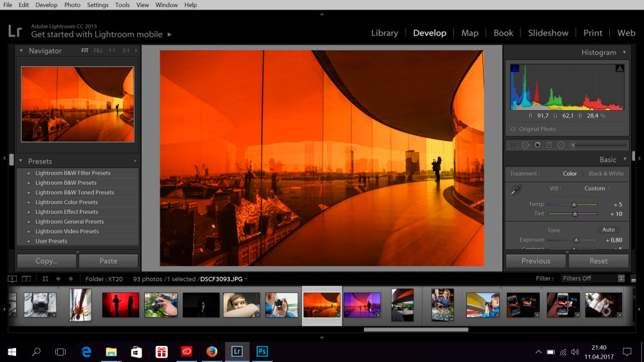The height and width of the screenshot is (362, 644).
Task: Switch to the Slideshow module
Action: (548, 33)
